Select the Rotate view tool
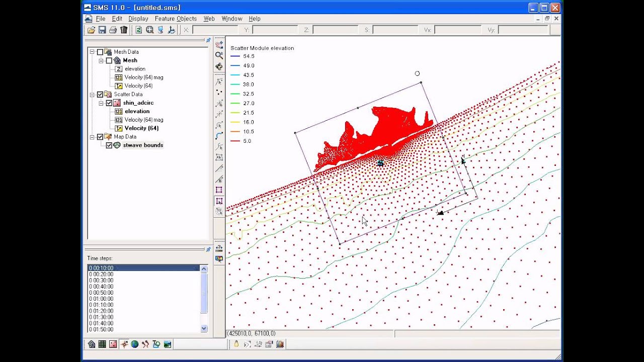Screen dimensions: 644x362 point(219,67)
